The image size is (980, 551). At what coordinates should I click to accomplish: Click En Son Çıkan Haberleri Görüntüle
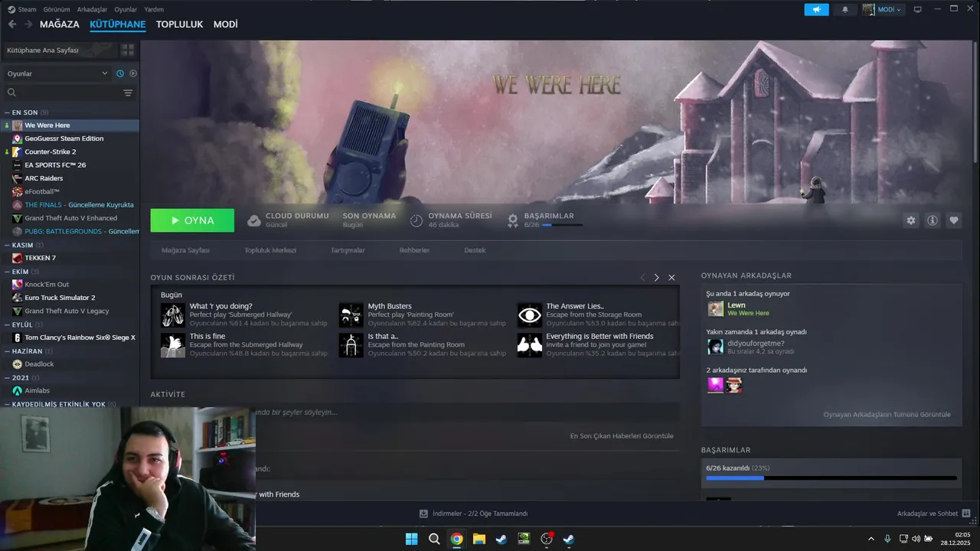pyautogui.click(x=622, y=435)
